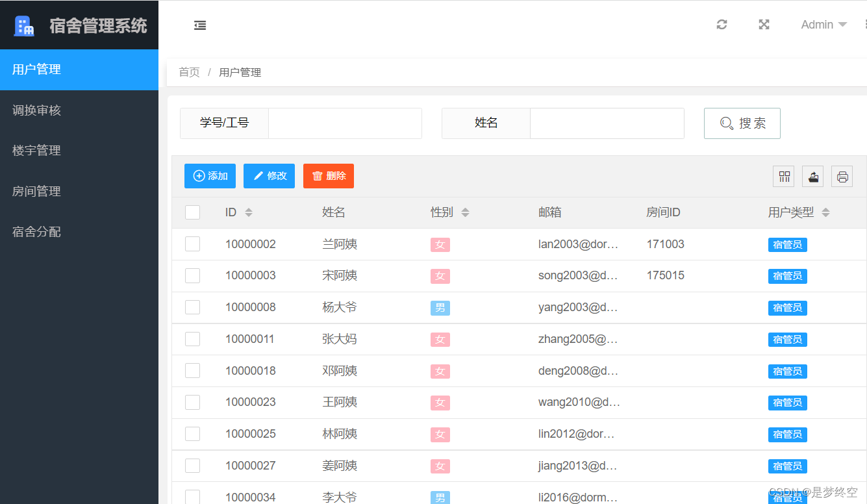
Task: Open 宿舍分配 in the sidebar
Action: point(79,232)
